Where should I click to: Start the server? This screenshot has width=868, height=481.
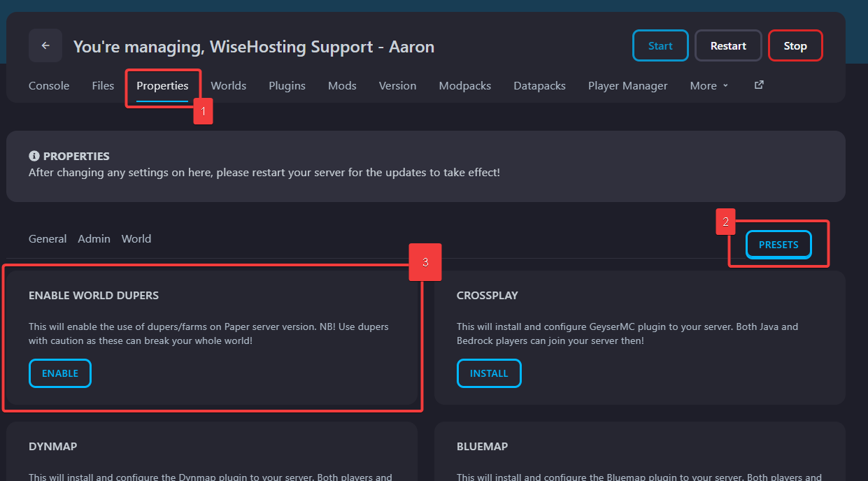point(660,45)
